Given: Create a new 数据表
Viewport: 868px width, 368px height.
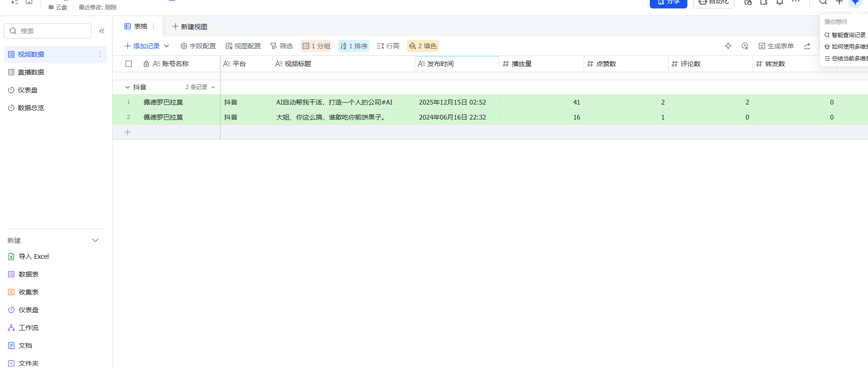Looking at the screenshot, I should (23, 274).
